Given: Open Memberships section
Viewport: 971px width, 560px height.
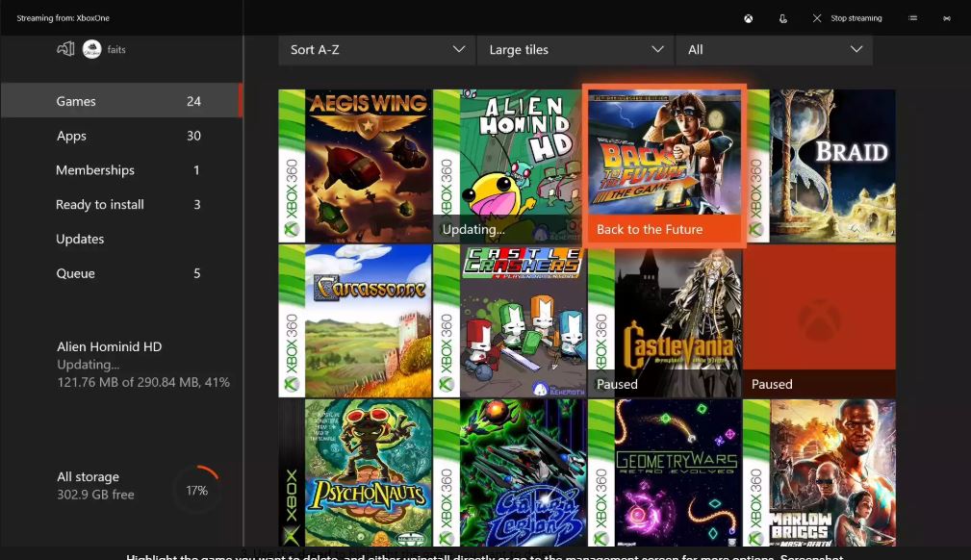Looking at the screenshot, I should (121, 169).
